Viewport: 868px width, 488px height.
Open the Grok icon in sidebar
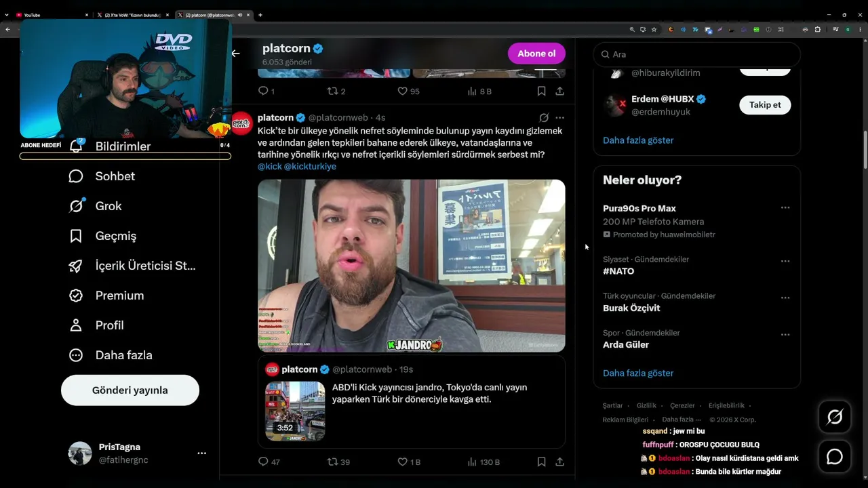[76, 206]
